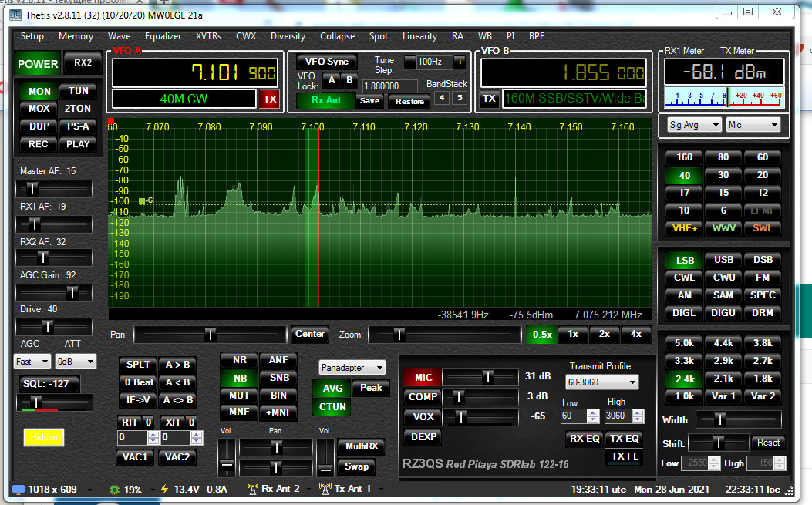812x505 pixels.
Task: Click the filter Shift Reset button
Action: [x=768, y=443]
